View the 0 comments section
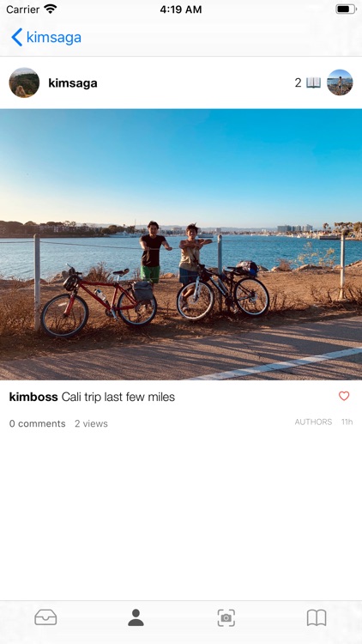The height and width of the screenshot is (644, 362). click(38, 423)
